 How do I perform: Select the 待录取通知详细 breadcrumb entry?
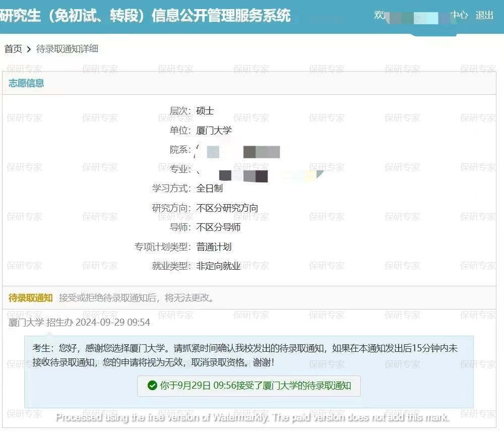(68, 49)
